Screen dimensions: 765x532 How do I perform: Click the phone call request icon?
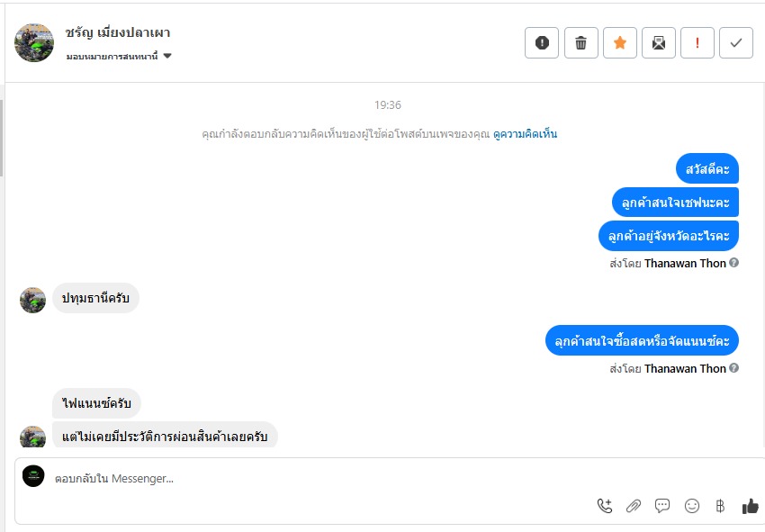[x=605, y=506]
